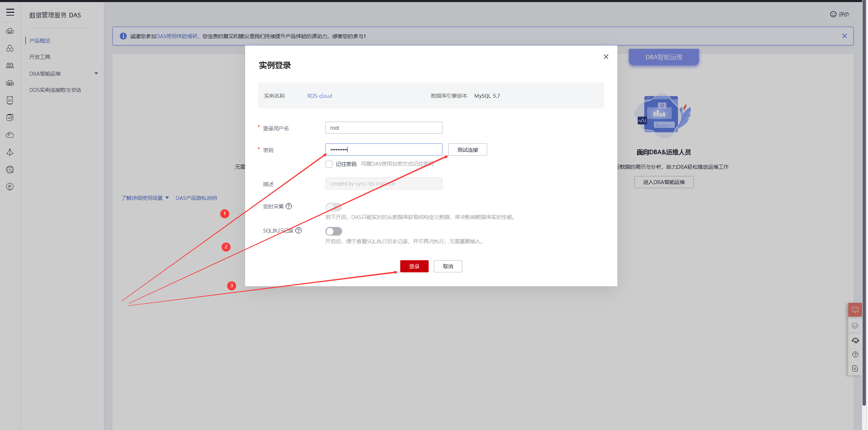The width and height of the screenshot is (868, 430).
Task: Select 开发工具 in the sidebar menu
Action: pos(40,57)
